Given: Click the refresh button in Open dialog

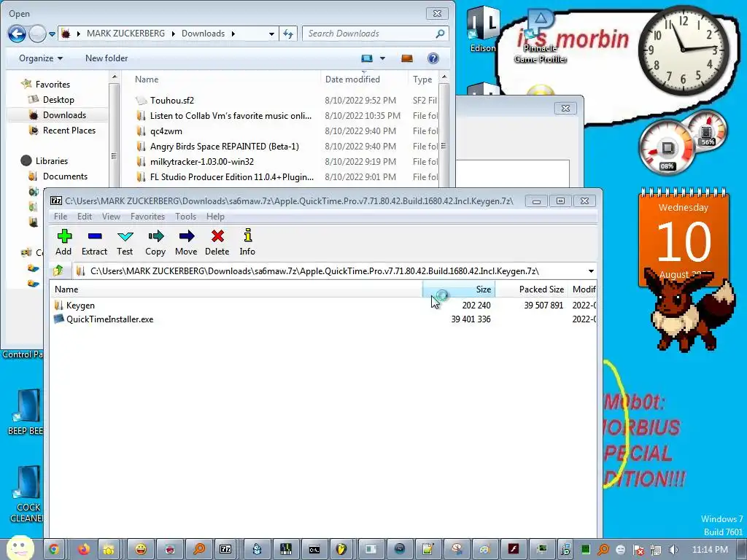Looking at the screenshot, I should tap(288, 34).
